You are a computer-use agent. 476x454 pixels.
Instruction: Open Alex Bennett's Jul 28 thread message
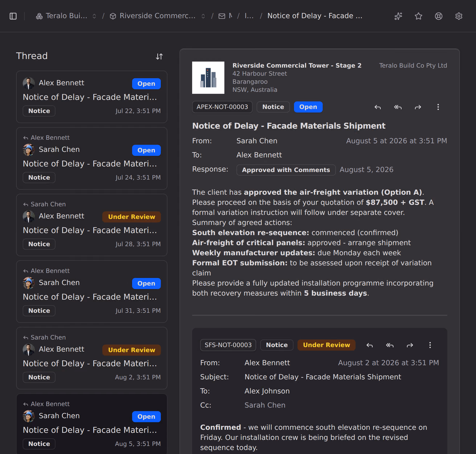click(92, 225)
